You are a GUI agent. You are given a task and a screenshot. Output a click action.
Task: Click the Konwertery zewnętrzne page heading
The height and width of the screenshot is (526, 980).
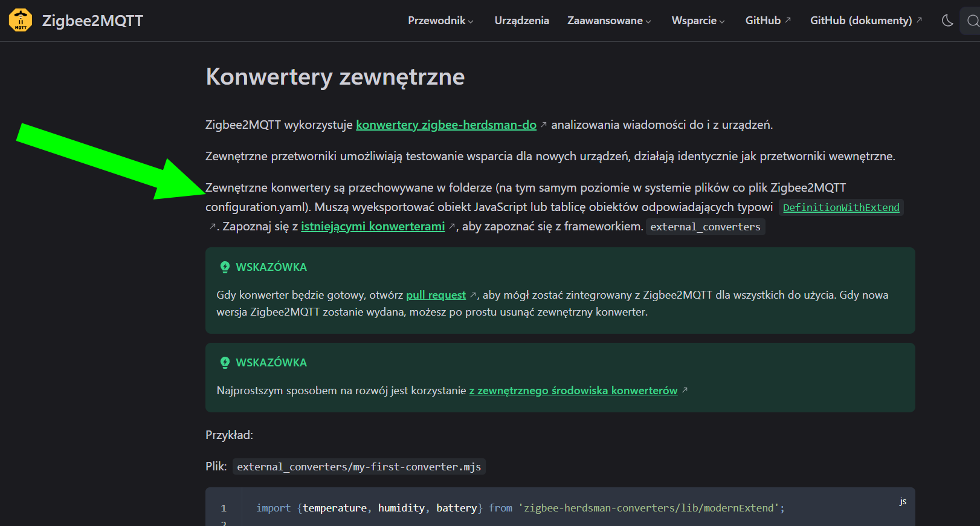[335, 77]
